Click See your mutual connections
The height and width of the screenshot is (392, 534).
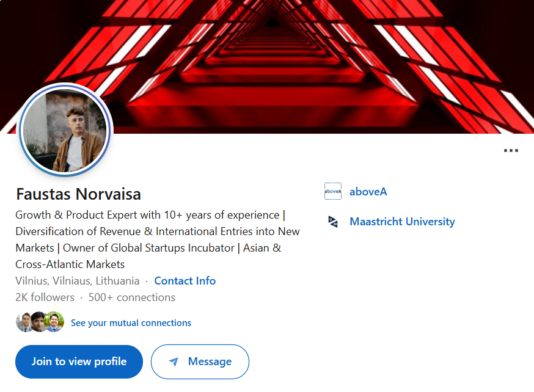(x=131, y=323)
